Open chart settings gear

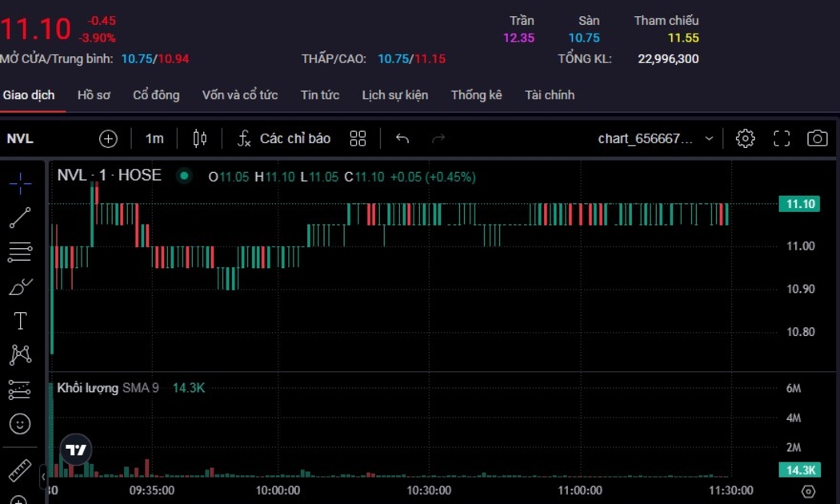[745, 138]
